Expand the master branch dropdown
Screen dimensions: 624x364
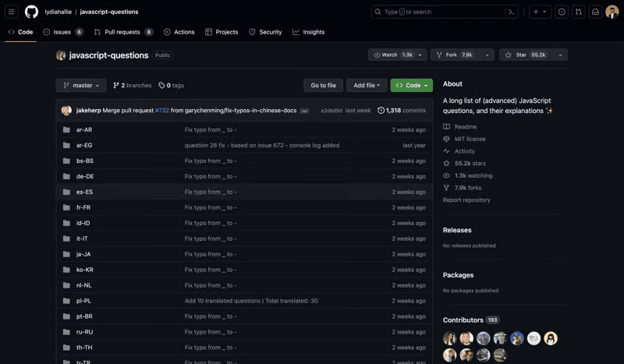click(x=81, y=85)
